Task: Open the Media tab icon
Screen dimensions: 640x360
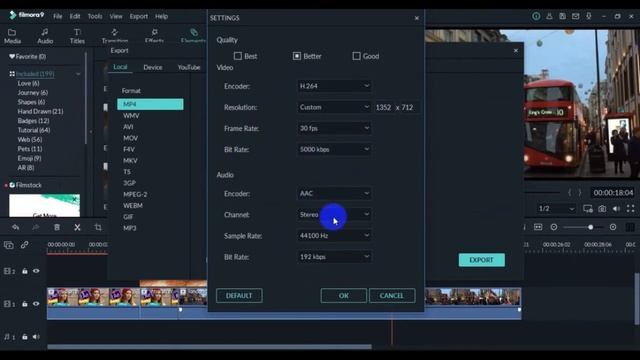Action: [12, 36]
